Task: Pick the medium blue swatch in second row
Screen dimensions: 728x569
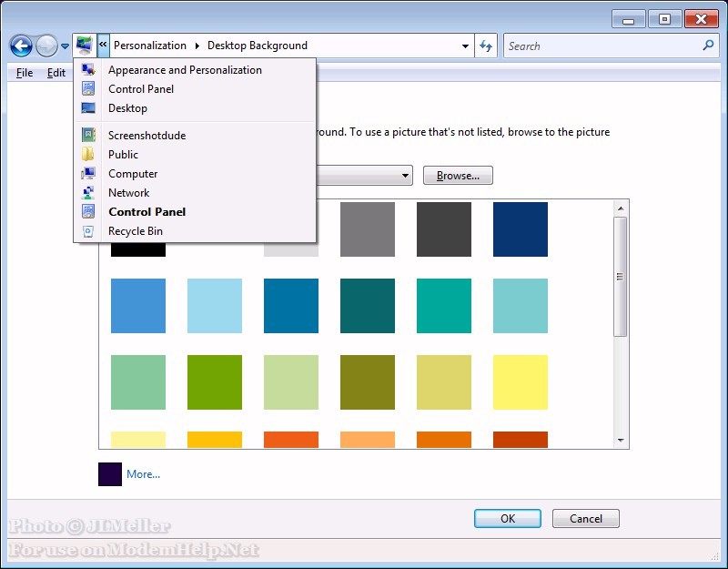Action: (138, 306)
